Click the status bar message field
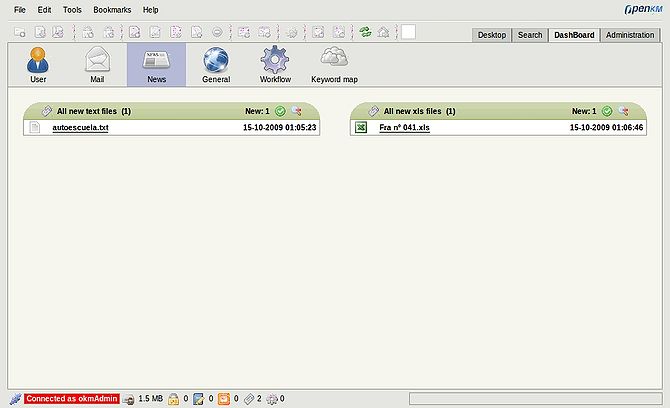Image resolution: width=670 pixels, height=408 pixels. click(x=535, y=399)
